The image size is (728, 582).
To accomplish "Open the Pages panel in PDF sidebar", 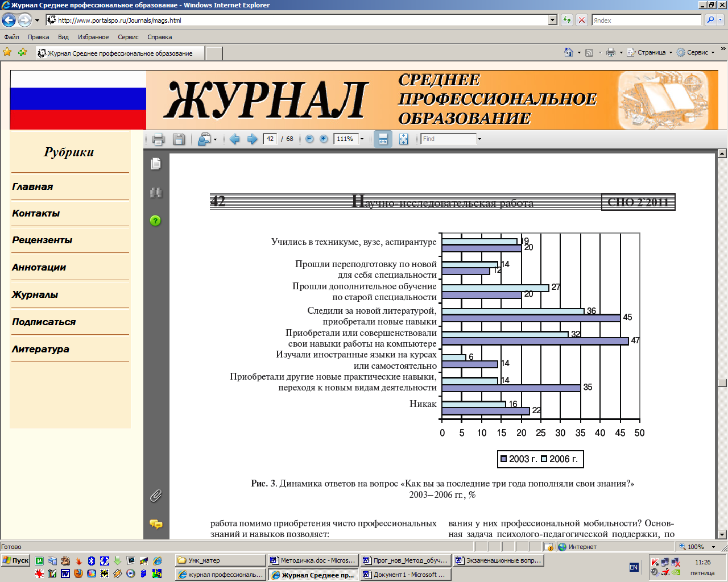I will pyautogui.click(x=156, y=164).
